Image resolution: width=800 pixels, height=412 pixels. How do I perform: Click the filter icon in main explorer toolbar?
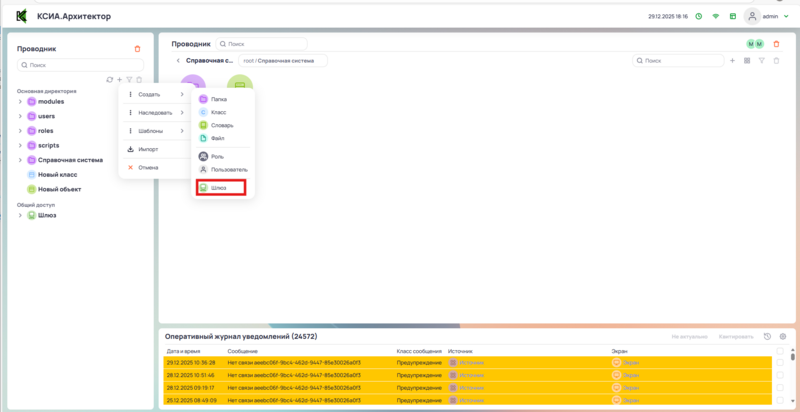(761, 61)
